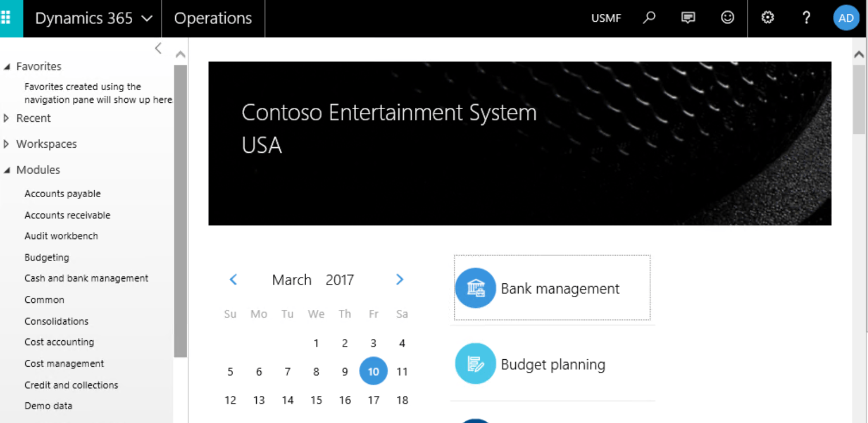Open the Dynamics 365 dropdown

(x=92, y=18)
